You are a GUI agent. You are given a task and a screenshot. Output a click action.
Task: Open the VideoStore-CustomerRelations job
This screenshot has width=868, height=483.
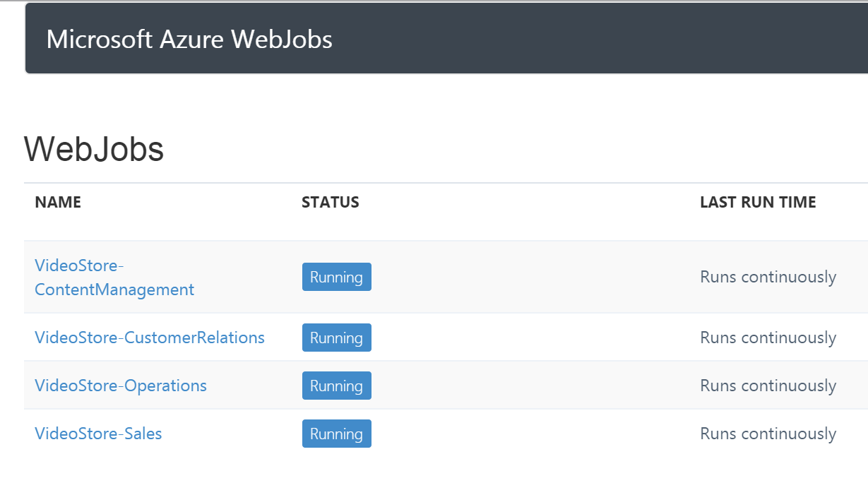point(150,338)
